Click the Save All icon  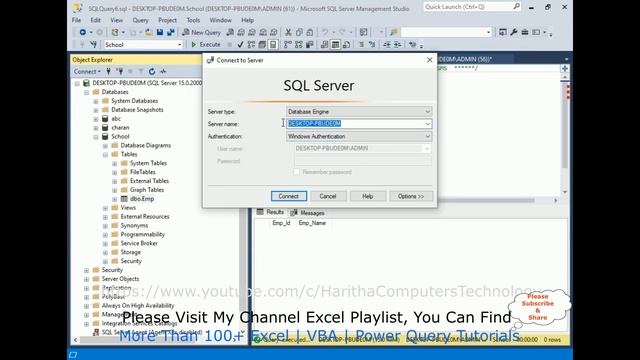pyautogui.click(x=171, y=32)
